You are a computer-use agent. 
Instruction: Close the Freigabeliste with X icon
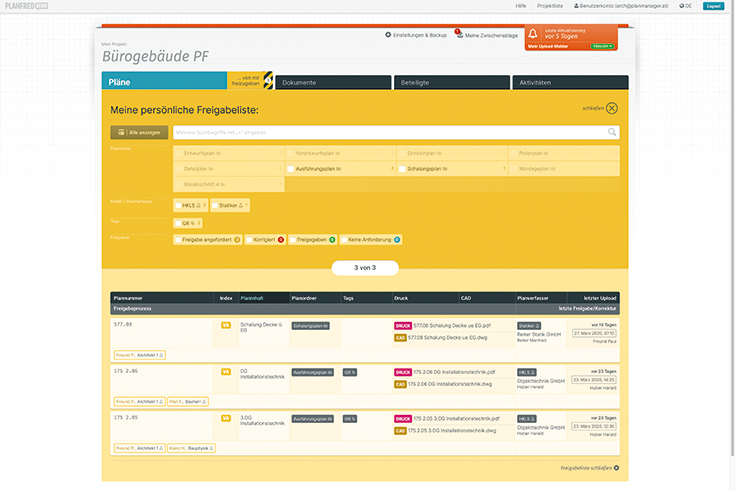611,108
